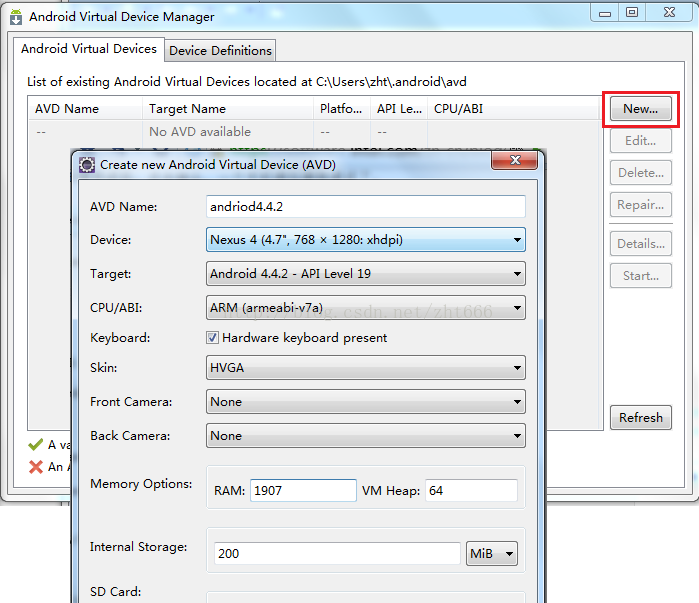This screenshot has height=603, width=699.
Task: Open the Target dropdown showing Android 4.4.2
Action: pyautogui.click(x=366, y=274)
